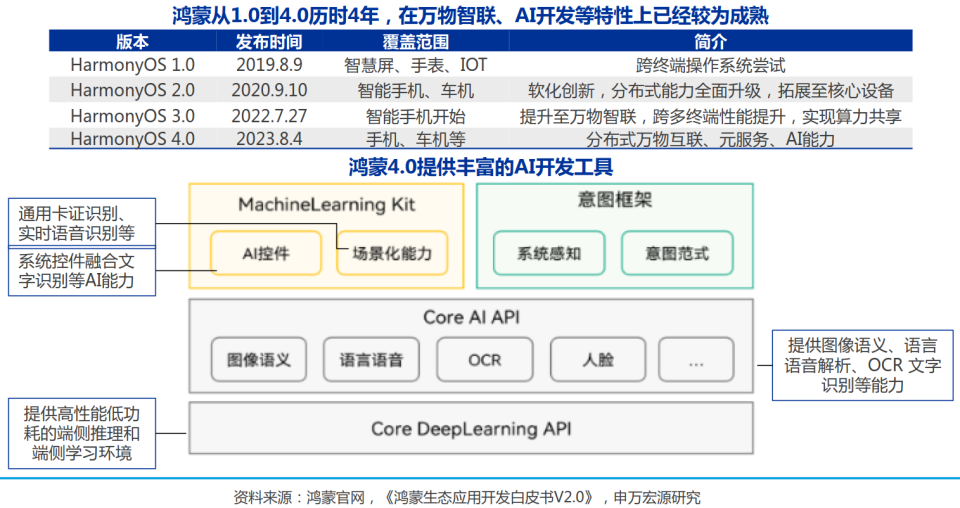Click the 2019.8.9 release date
The height and width of the screenshot is (508, 960).
[x=269, y=65]
